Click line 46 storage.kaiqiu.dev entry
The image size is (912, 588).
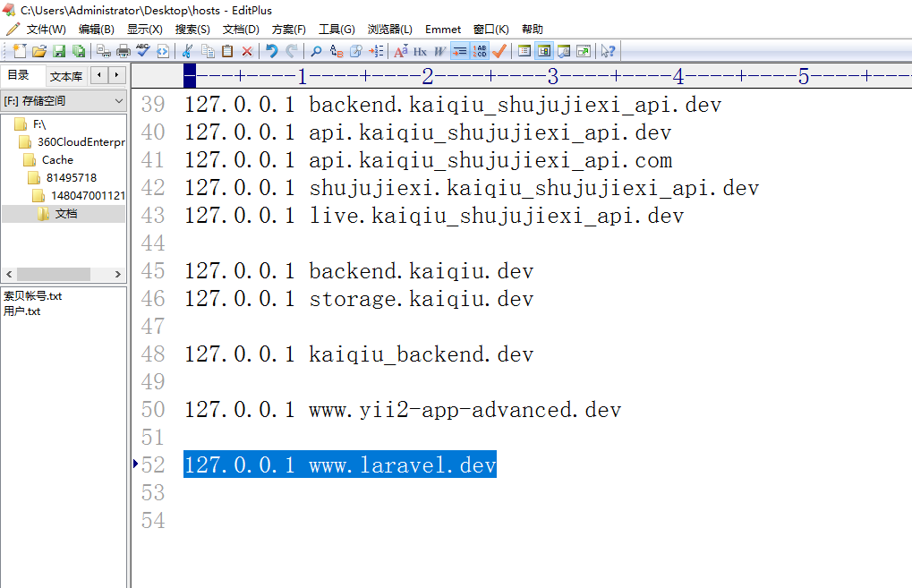coord(359,298)
